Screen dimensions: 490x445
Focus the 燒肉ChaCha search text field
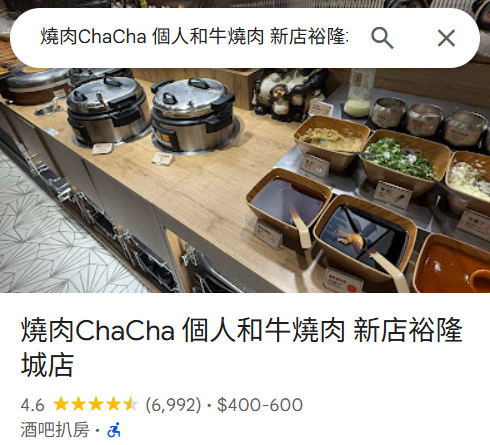tap(194, 37)
